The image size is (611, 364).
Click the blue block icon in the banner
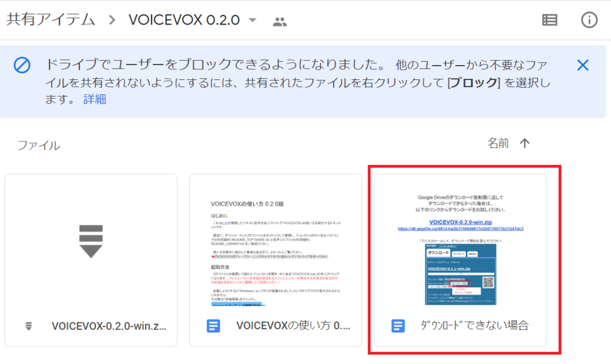pos(22,66)
